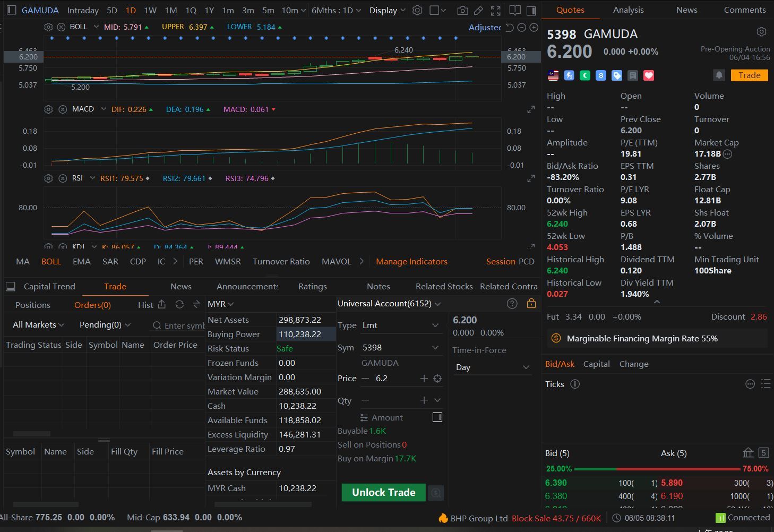This screenshot has width=774, height=532.
Task: Increase price with plus stepper
Action: [x=424, y=378]
